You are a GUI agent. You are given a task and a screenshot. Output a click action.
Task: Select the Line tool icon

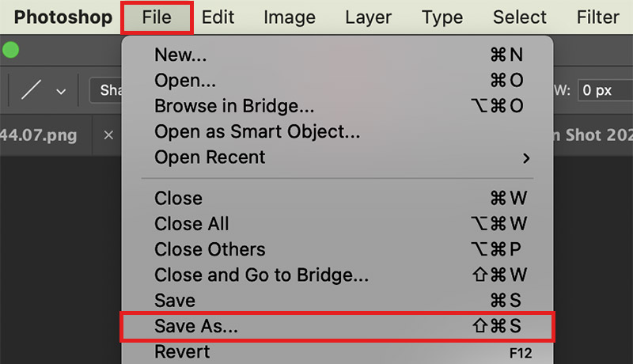(x=31, y=89)
